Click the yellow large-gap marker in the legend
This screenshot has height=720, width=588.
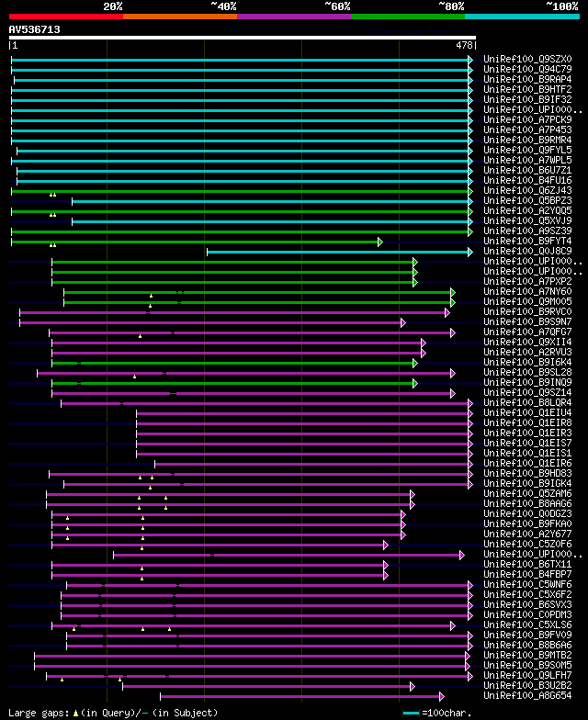(x=75, y=713)
